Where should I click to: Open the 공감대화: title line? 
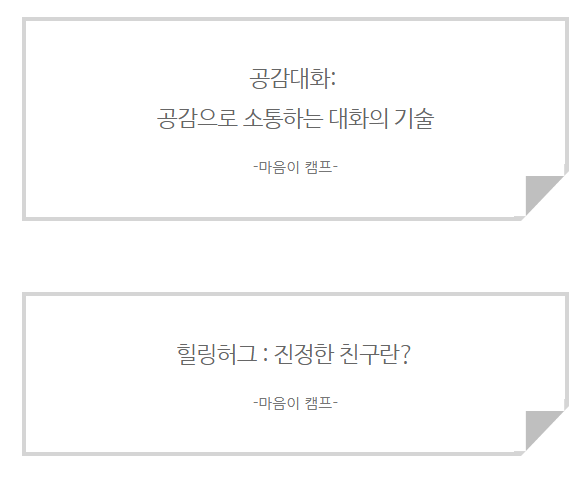click(x=293, y=79)
